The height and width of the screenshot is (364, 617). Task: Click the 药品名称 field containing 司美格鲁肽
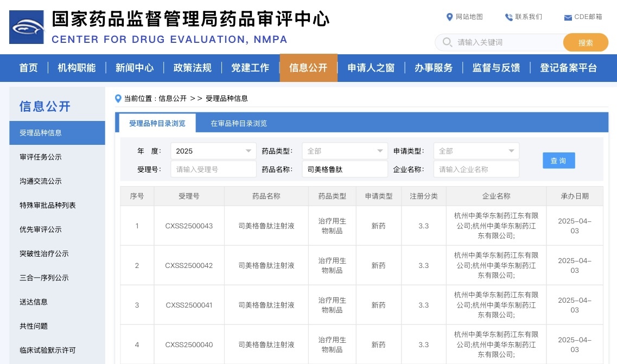tap(345, 169)
